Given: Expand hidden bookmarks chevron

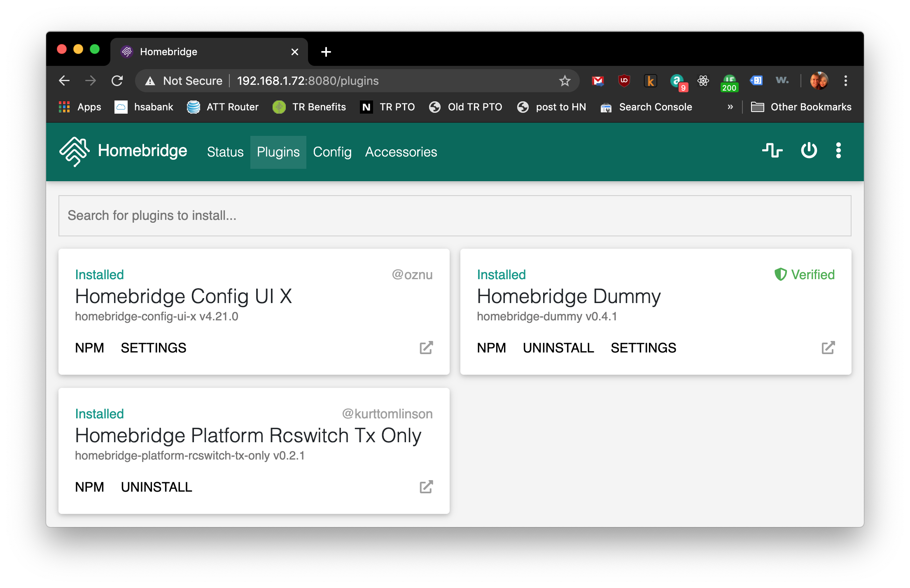Looking at the screenshot, I should click(x=730, y=107).
